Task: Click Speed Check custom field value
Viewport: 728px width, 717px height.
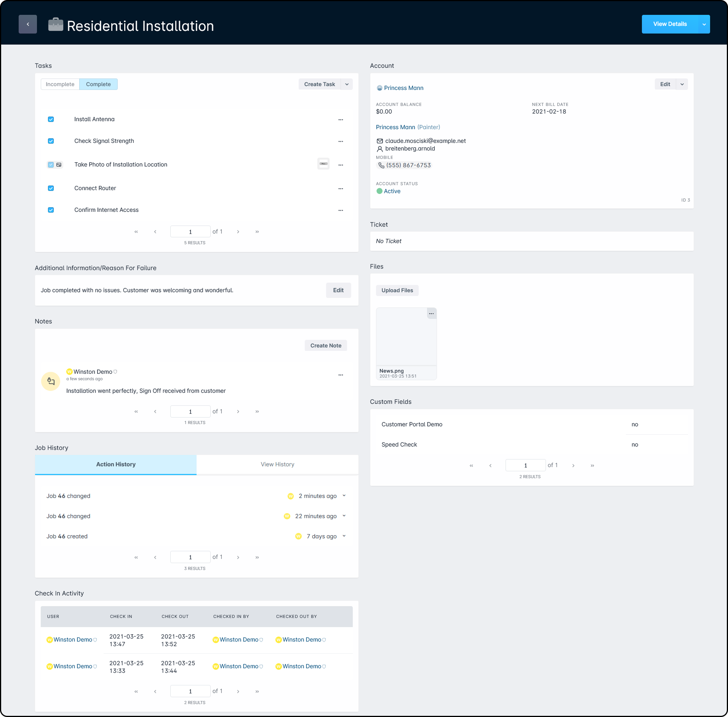Action: (635, 445)
